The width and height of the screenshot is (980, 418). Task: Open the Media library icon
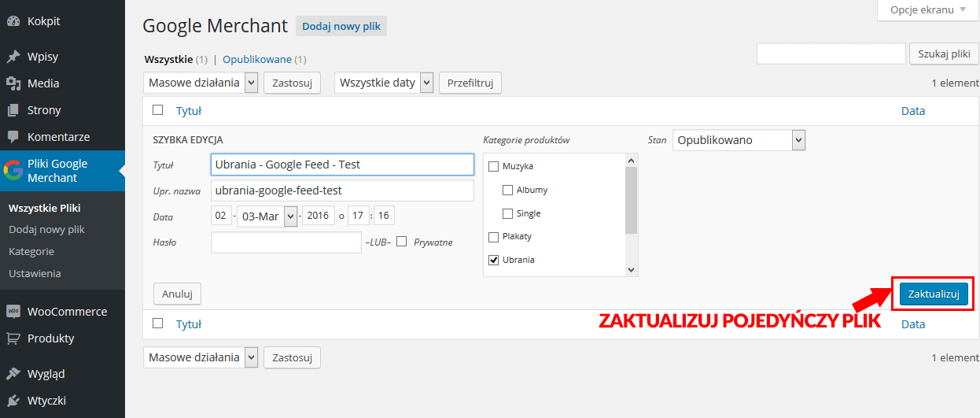pyautogui.click(x=13, y=83)
